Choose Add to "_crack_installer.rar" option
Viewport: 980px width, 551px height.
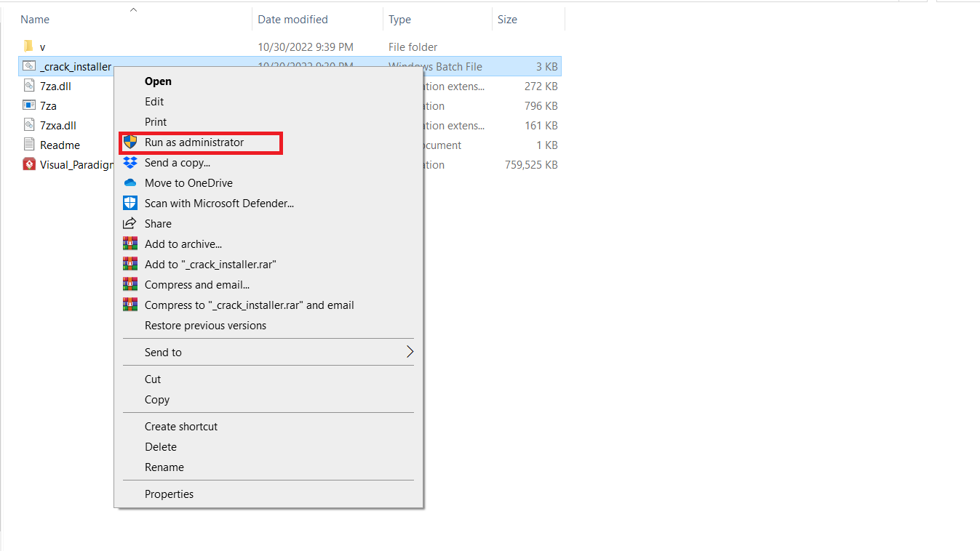tap(268, 265)
